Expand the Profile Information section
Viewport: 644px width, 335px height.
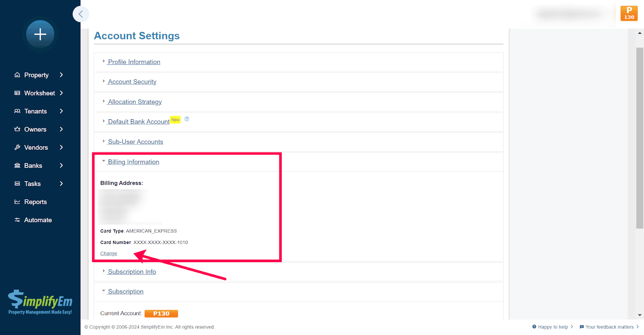coord(134,62)
